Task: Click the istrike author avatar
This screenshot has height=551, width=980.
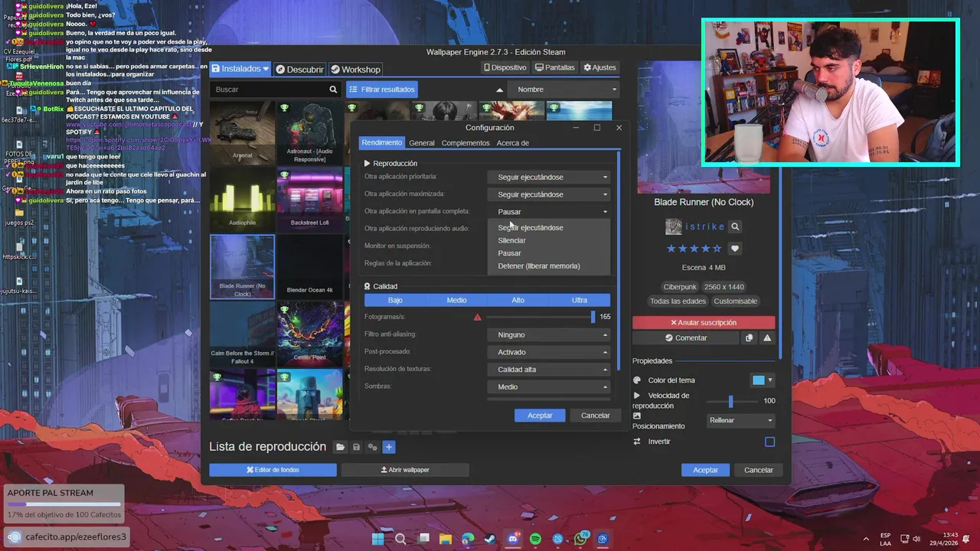Action: (x=673, y=227)
